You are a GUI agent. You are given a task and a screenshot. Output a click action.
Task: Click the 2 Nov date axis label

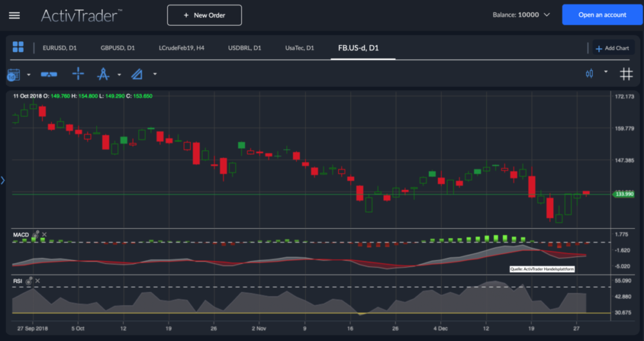[259, 329]
